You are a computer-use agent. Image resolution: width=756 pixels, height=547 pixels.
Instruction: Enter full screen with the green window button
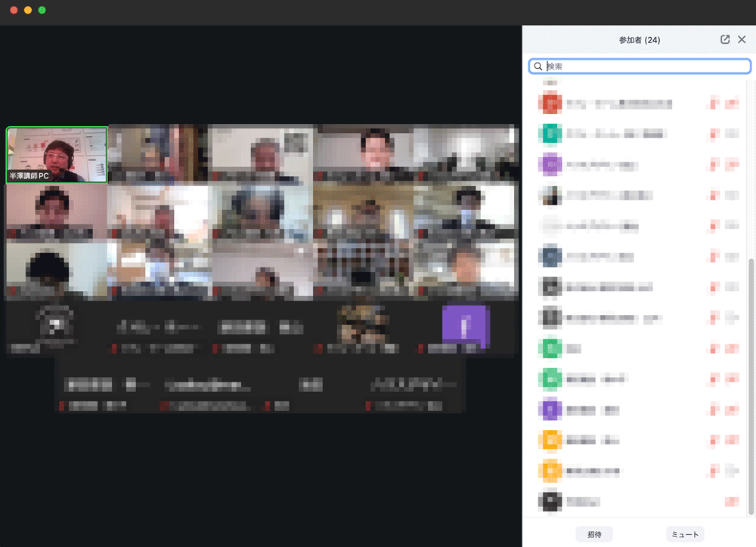[x=42, y=10]
